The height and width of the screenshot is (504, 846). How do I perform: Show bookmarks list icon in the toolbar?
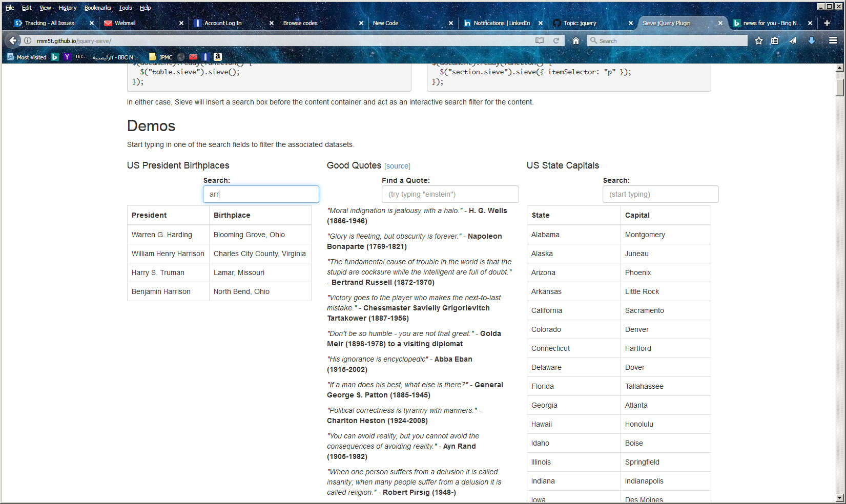point(775,40)
